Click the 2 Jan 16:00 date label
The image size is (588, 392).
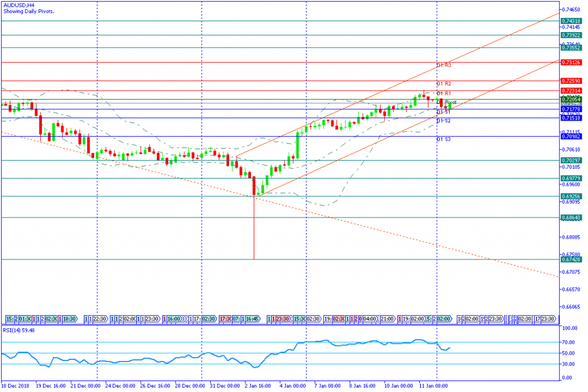(258, 386)
